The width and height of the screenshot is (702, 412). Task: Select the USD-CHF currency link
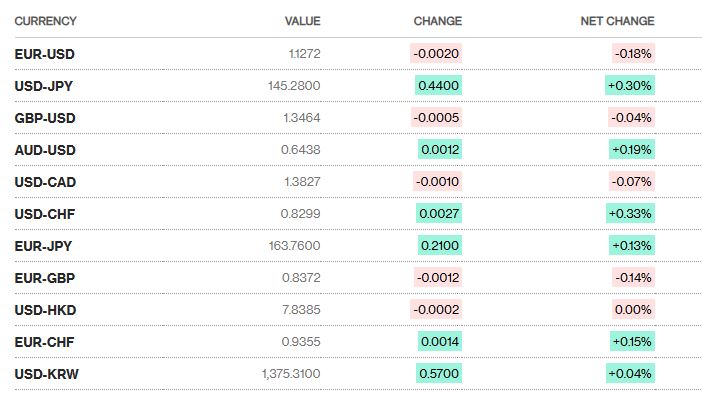pos(45,214)
